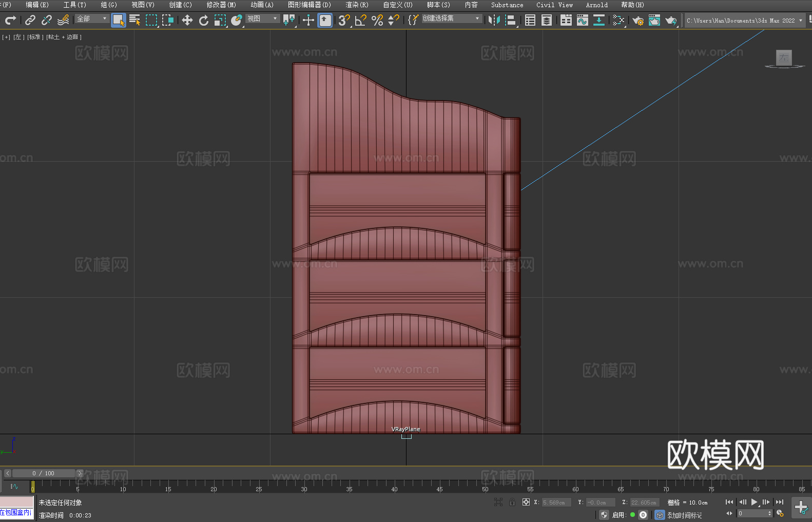The height and width of the screenshot is (522, 812).
Task: Toggle 3D Snaps on or off
Action: [x=344, y=20]
